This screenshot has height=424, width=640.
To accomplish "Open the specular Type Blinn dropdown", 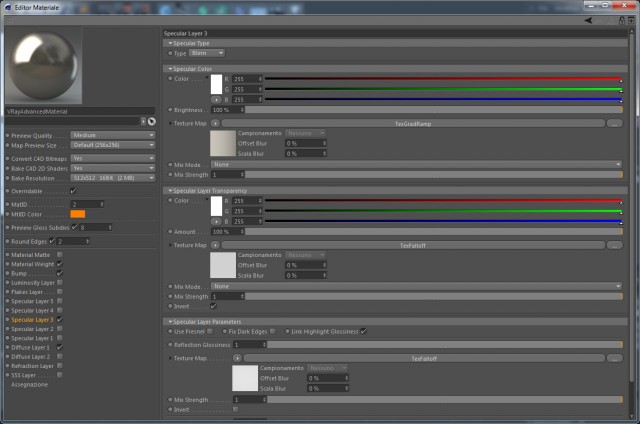I will pos(207,53).
